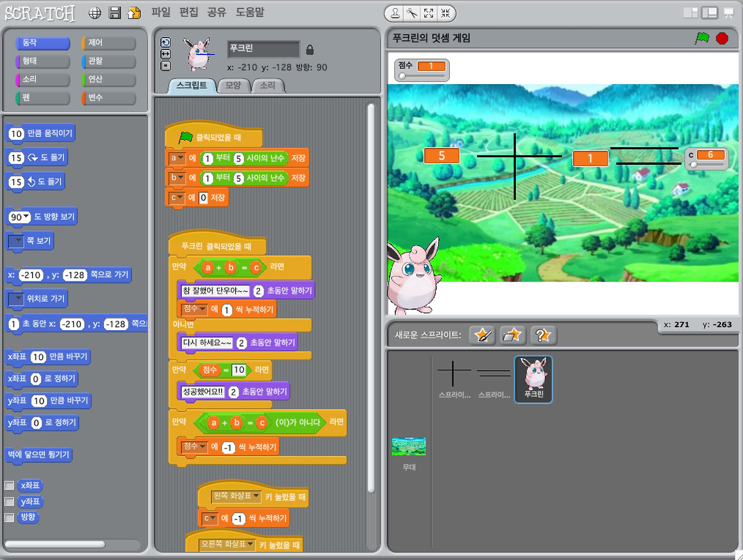Select the cross-shaped sprite thumbnail
This screenshot has width=743, height=560.
pos(454,379)
